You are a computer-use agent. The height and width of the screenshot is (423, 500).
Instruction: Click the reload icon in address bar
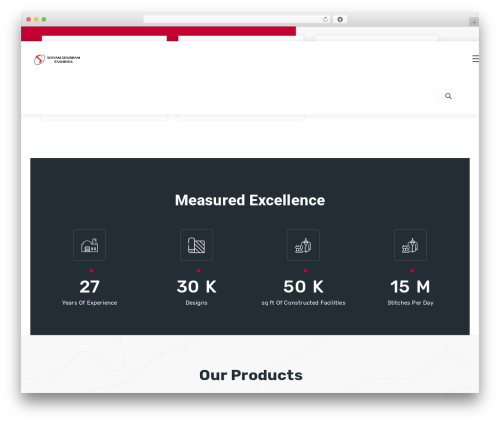[x=325, y=19]
